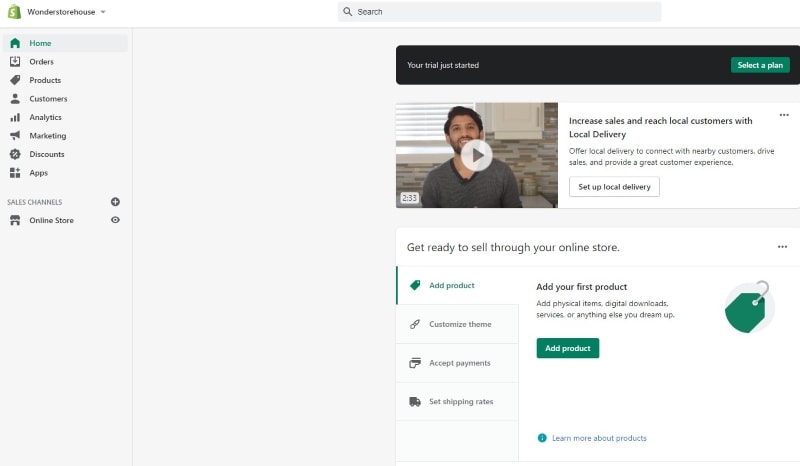Viewport: 800px width, 466px height.
Task: Open Orders from the sidebar icon
Action: coord(15,62)
